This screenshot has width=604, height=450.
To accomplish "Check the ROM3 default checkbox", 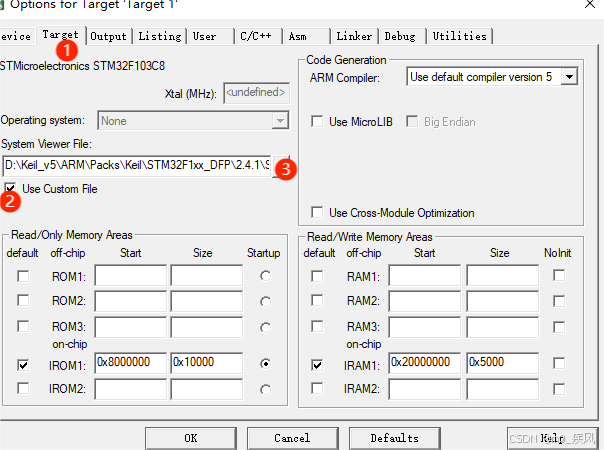I will click(23, 326).
